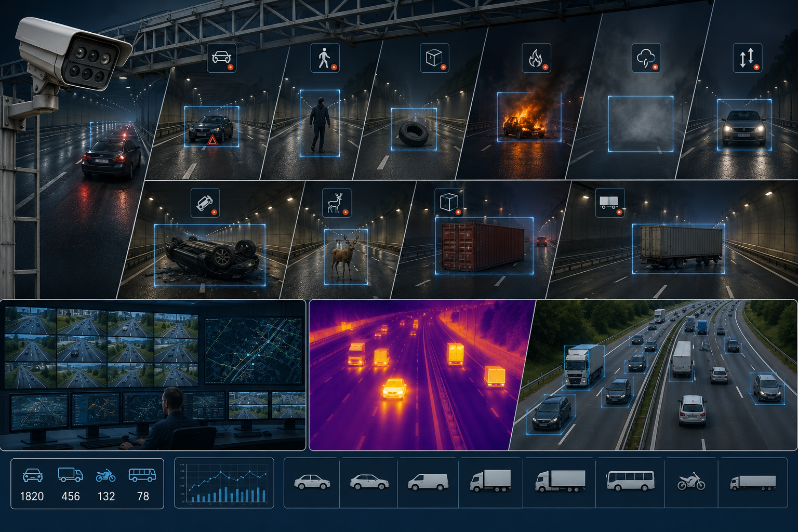Select the gray motorcycle class icon
The image size is (798, 532).
pyautogui.click(x=691, y=481)
